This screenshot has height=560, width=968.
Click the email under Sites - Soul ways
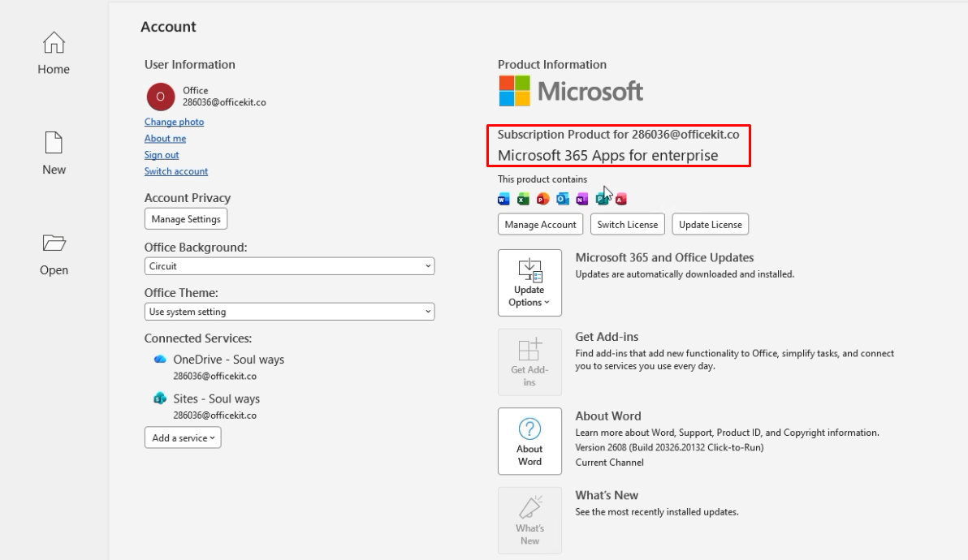click(x=215, y=416)
